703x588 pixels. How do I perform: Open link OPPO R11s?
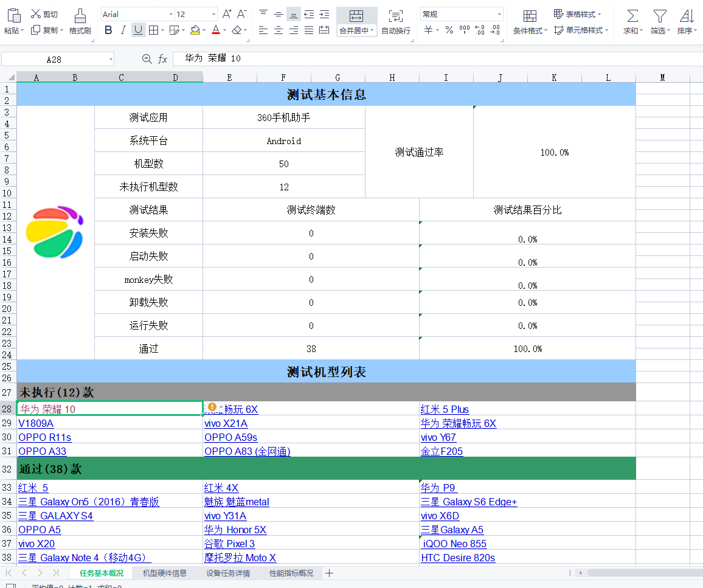point(45,437)
